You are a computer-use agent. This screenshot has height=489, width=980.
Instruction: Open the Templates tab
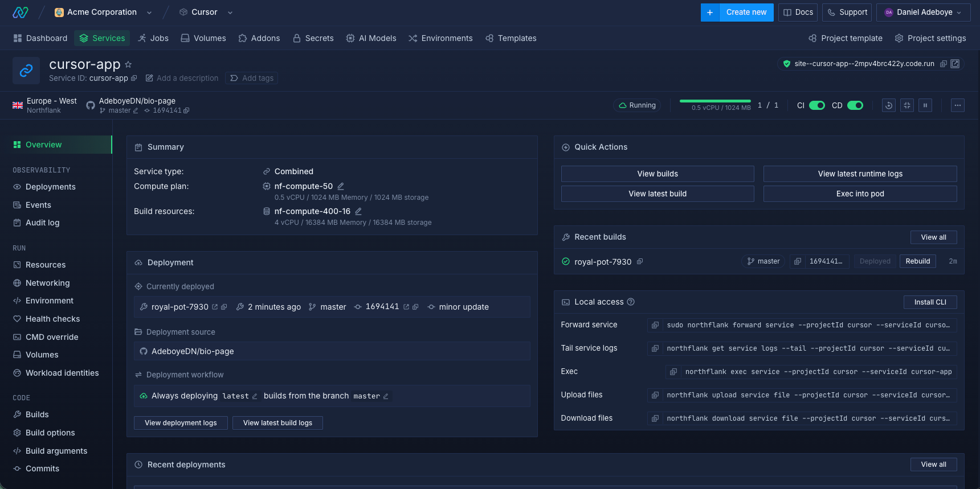(x=511, y=38)
